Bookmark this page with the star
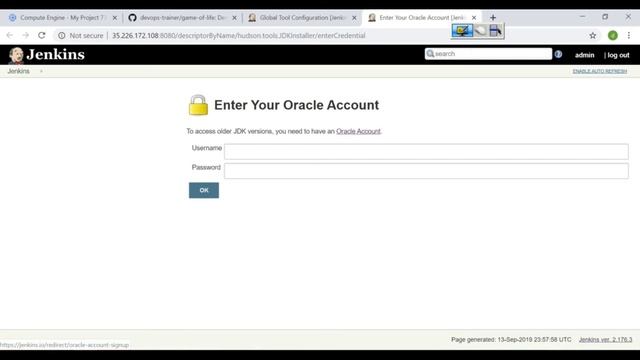Image resolution: width=640 pixels, height=360 pixels. click(x=593, y=36)
